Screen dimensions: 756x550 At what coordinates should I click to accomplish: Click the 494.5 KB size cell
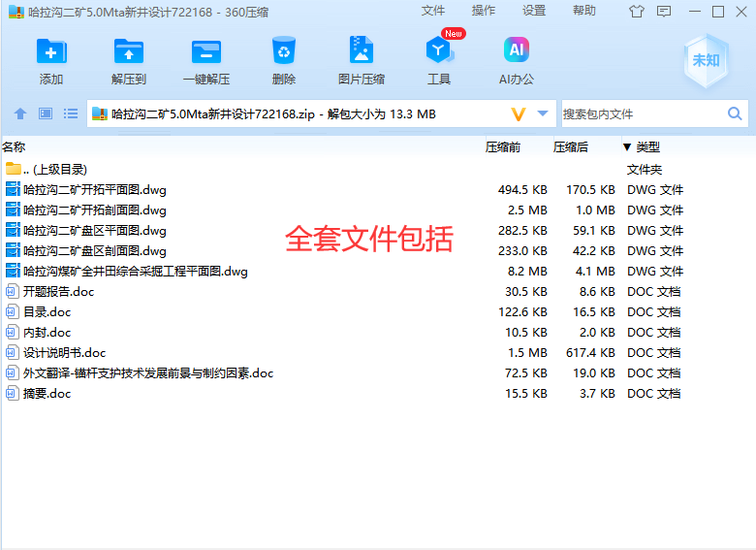pyautogui.click(x=522, y=189)
